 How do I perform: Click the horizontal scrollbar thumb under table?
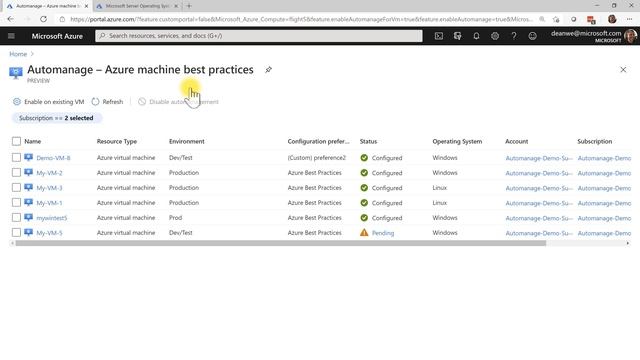coord(281,243)
